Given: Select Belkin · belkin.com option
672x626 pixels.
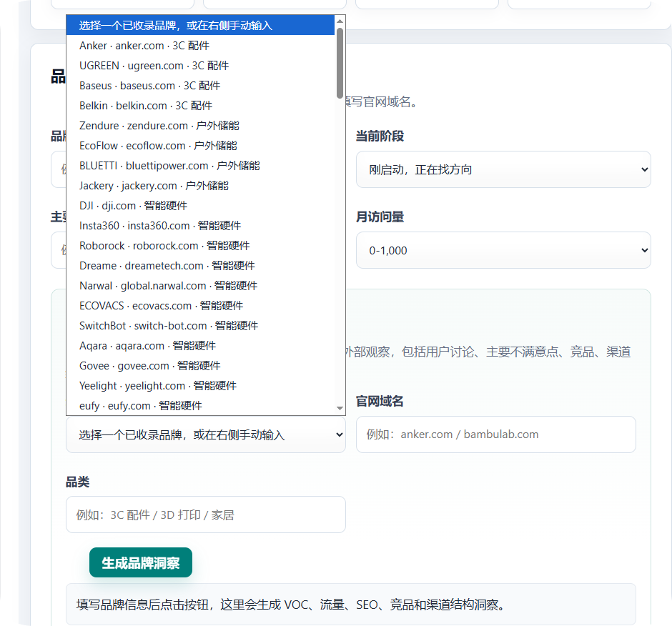Looking at the screenshot, I should click(200, 105).
